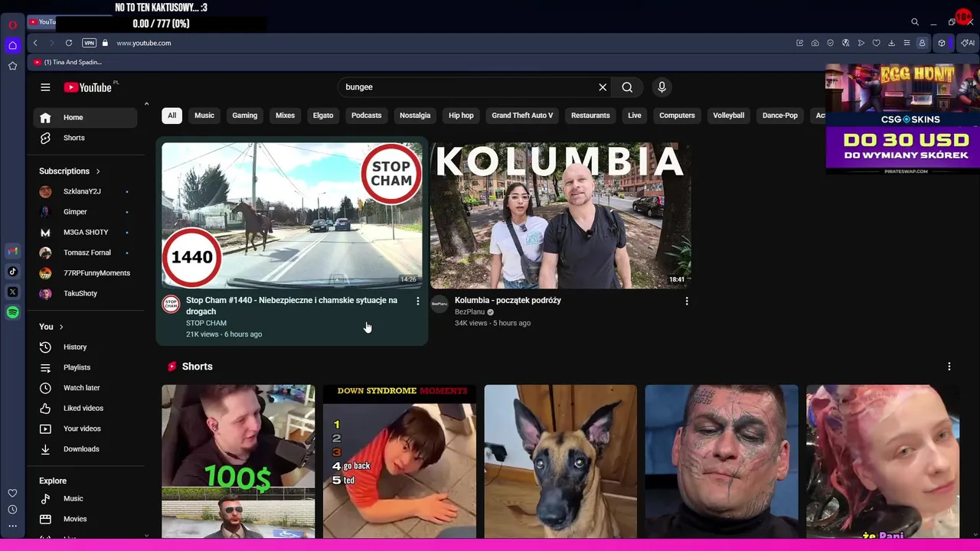The height and width of the screenshot is (551, 980).
Task: Open the send Flow arrow icon
Action: [861, 43]
